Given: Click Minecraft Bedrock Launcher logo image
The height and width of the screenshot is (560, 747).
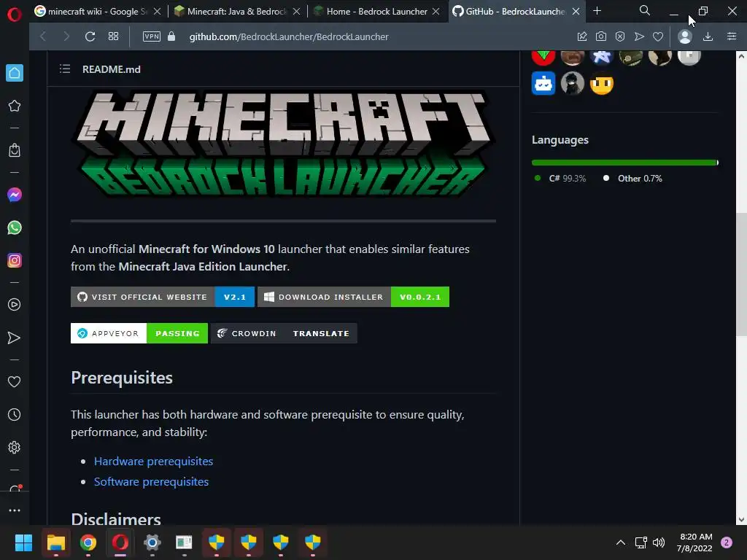Looking at the screenshot, I should [284, 145].
